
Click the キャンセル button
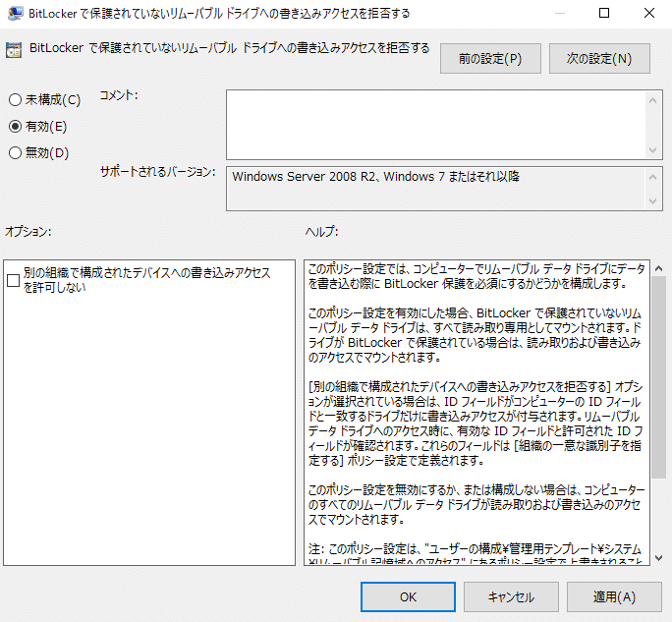[x=511, y=596]
